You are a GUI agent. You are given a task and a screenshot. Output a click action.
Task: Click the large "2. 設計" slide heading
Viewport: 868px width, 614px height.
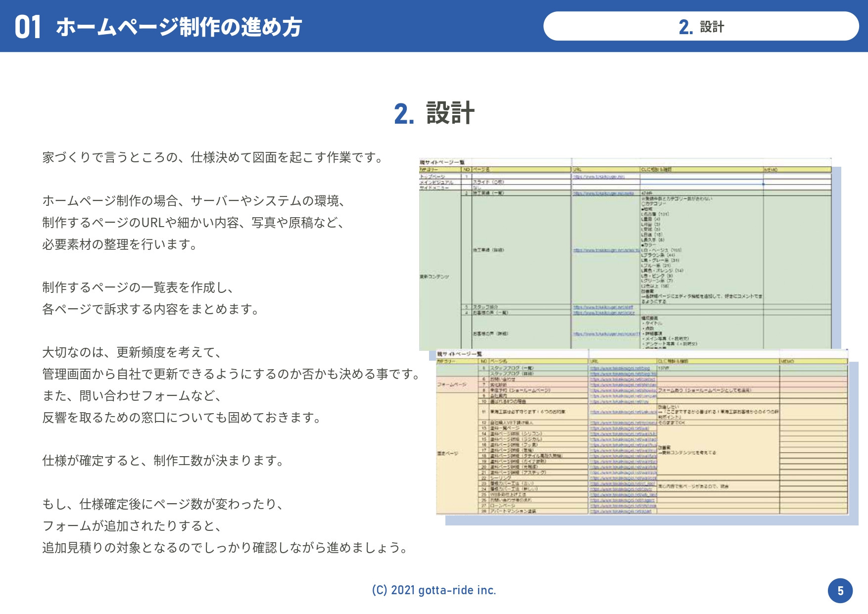[x=434, y=113]
